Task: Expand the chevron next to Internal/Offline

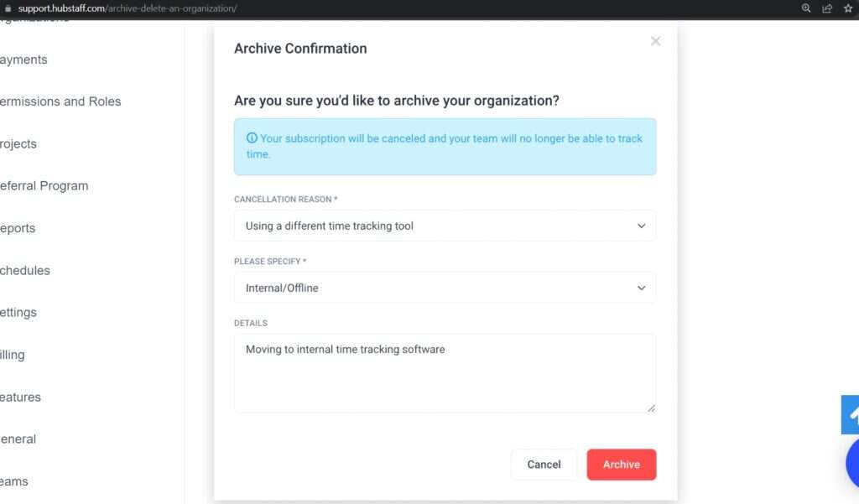Action: [x=641, y=288]
